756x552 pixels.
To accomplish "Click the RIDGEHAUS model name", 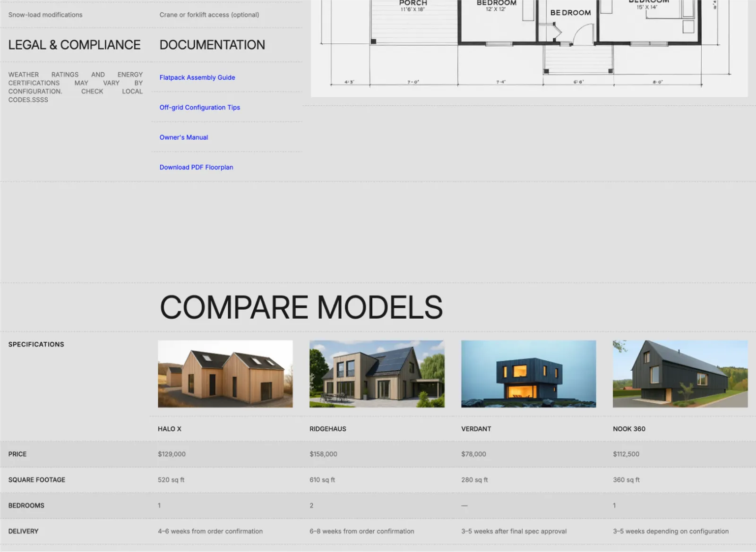I will tap(327, 429).
